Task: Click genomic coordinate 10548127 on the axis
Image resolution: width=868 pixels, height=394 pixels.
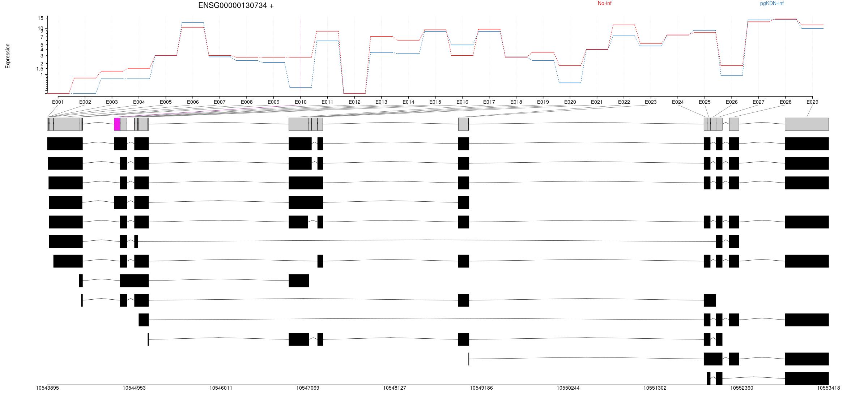Action: (395, 388)
